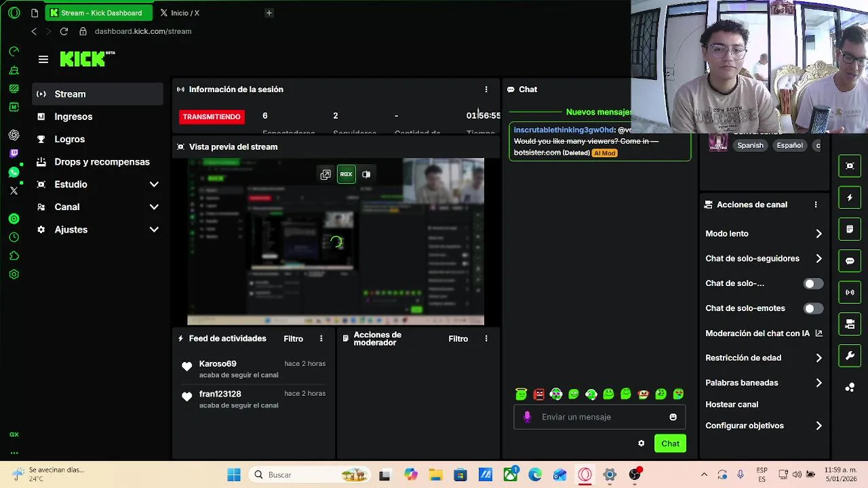Open a new browser tab
The width and height of the screenshot is (868, 488).
point(269,13)
